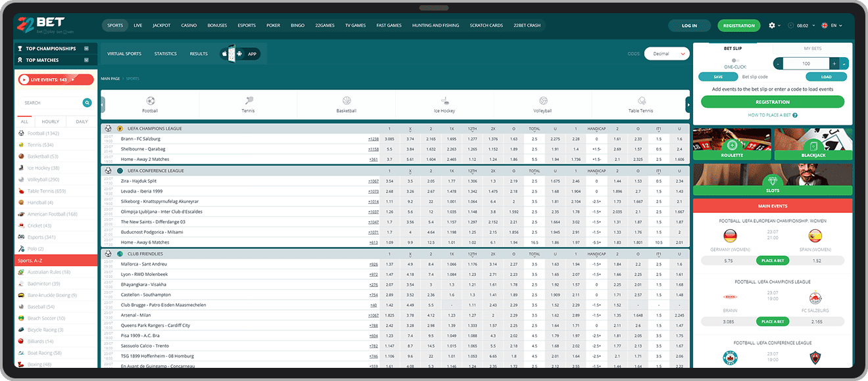Open the Decimal odds format dropdown
The width and height of the screenshot is (868, 381).
point(667,54)
